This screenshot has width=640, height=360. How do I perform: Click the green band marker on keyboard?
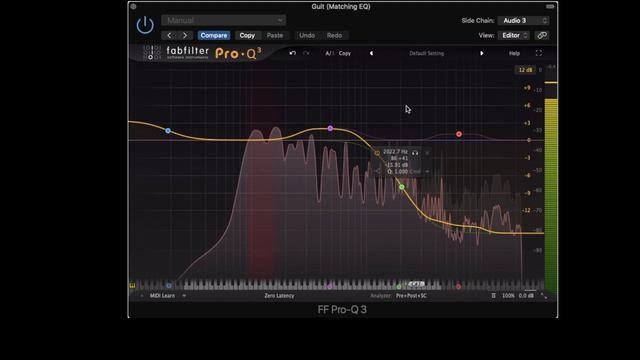(x=399, y=287)
